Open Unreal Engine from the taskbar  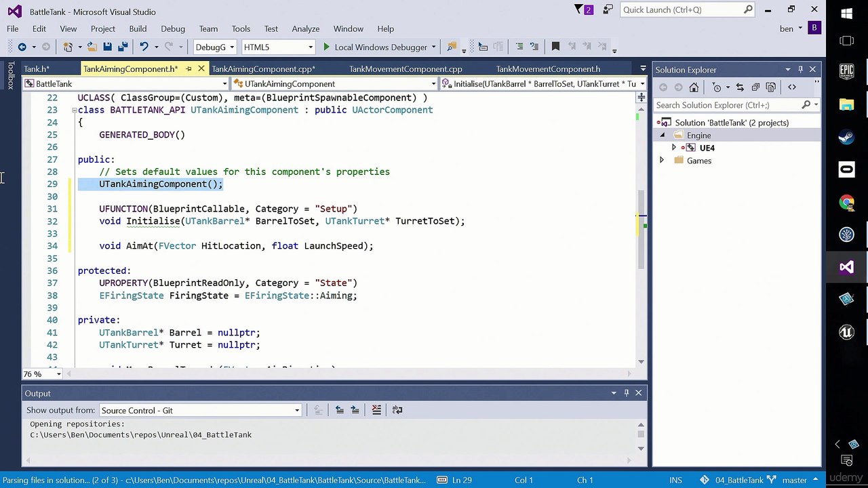tap(846, 332)
